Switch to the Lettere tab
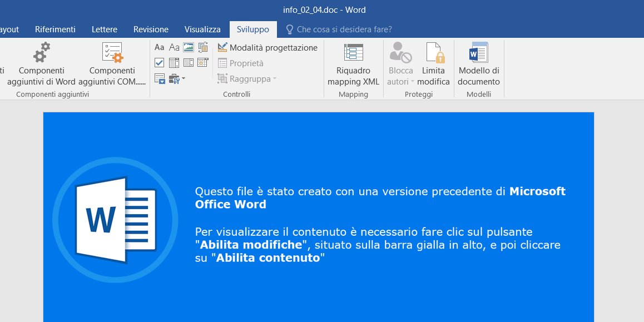 point(105,29)
